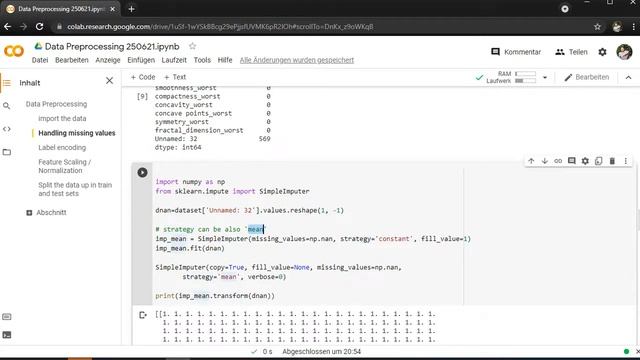The width and height of the screenshot is (640, 360).
Task: Open the Laufzeit menu
Action: click(174, 60)
